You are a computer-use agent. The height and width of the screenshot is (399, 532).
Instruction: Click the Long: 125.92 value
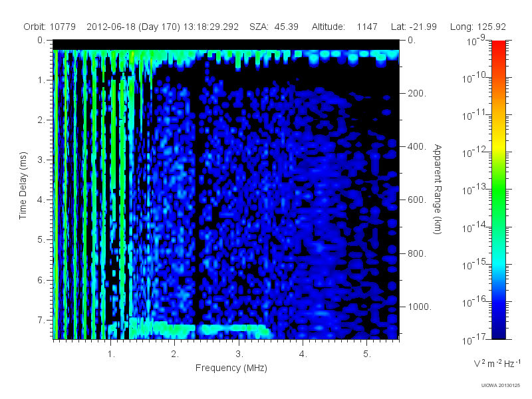pos(478,27)
